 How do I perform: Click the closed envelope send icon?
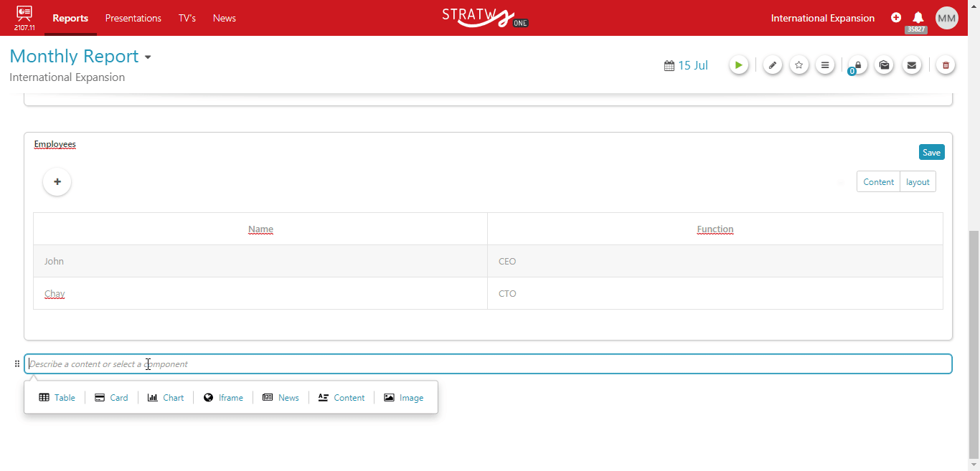(x=911, y=65)
